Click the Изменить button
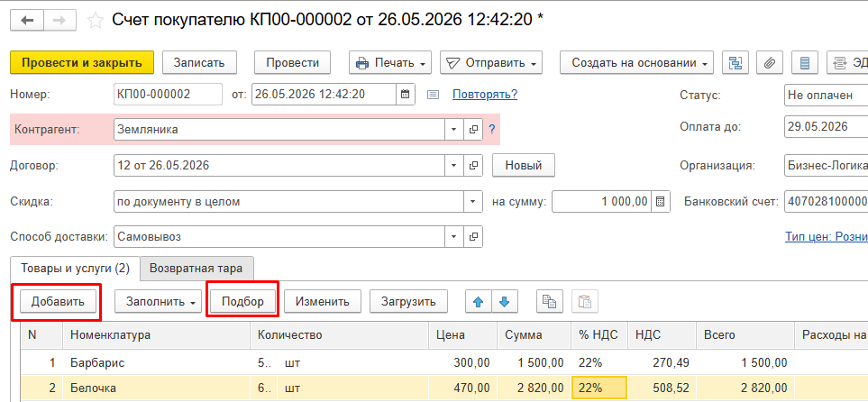This screenshot has width=868, height=402. [322, 302]
